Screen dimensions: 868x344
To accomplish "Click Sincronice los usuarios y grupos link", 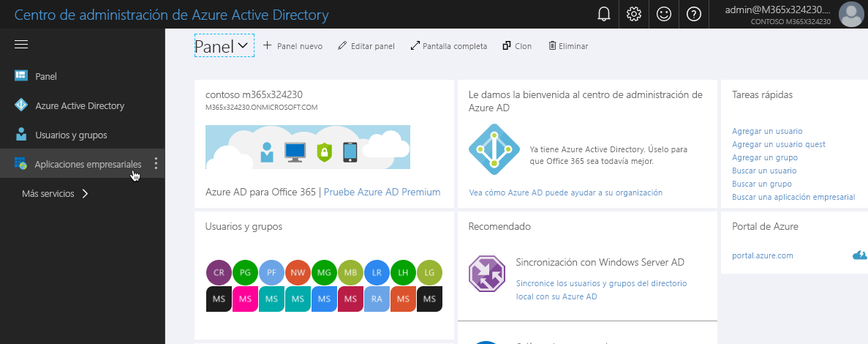I will (x=601, y=290).
